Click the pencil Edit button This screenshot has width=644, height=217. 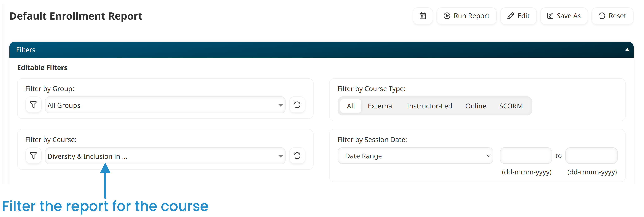[518, 16]
